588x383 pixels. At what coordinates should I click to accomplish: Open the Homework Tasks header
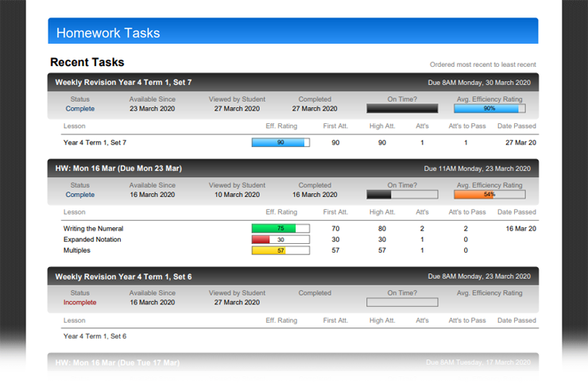click(108, 33)
